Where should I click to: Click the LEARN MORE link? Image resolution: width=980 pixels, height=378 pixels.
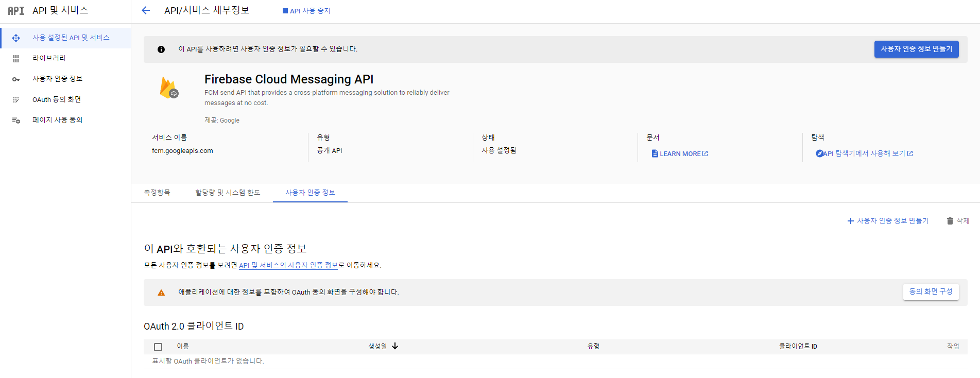tap(680, 153)
